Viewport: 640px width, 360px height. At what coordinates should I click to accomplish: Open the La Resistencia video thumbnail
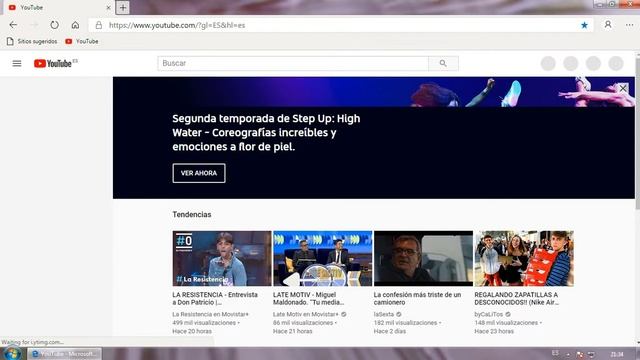pyautogui.click(x=222, y=258)
